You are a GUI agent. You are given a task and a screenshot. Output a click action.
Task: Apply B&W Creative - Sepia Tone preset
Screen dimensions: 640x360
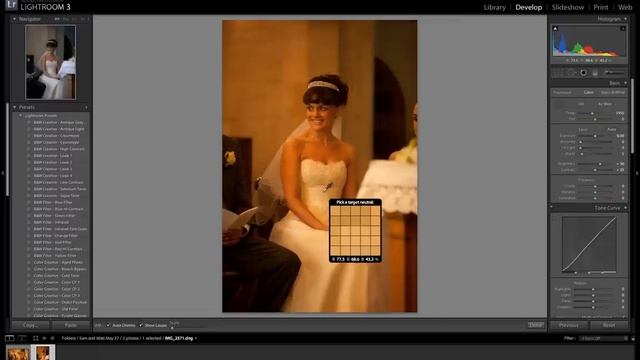coord(56,196)
